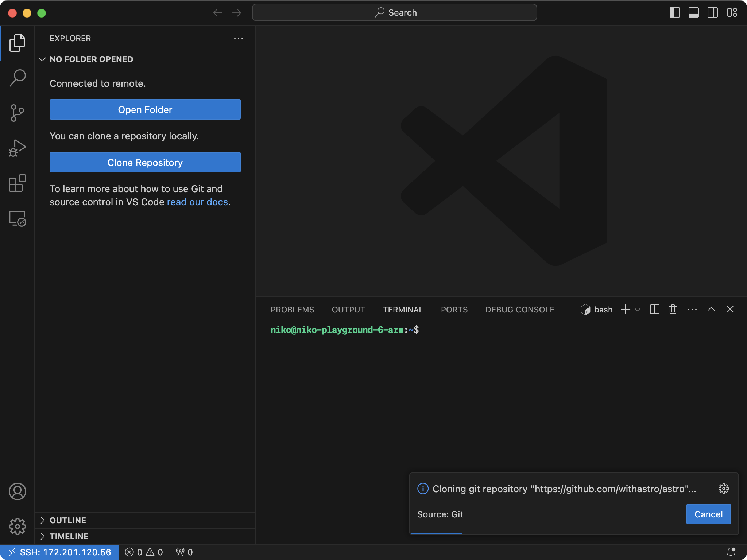
Task: Open the Remote Explorer view
Action: click(17, 218)
